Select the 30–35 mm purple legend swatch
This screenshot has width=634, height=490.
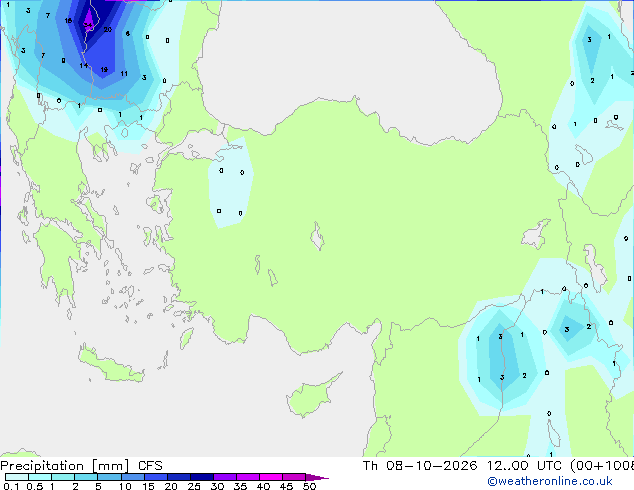pyautogui.click(x=225, y=477)
